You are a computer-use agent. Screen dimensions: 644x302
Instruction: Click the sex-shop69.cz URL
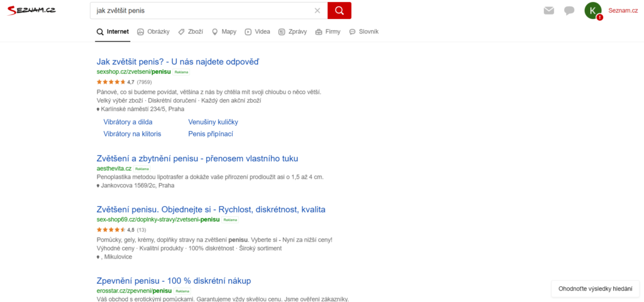tap(158, 220)
